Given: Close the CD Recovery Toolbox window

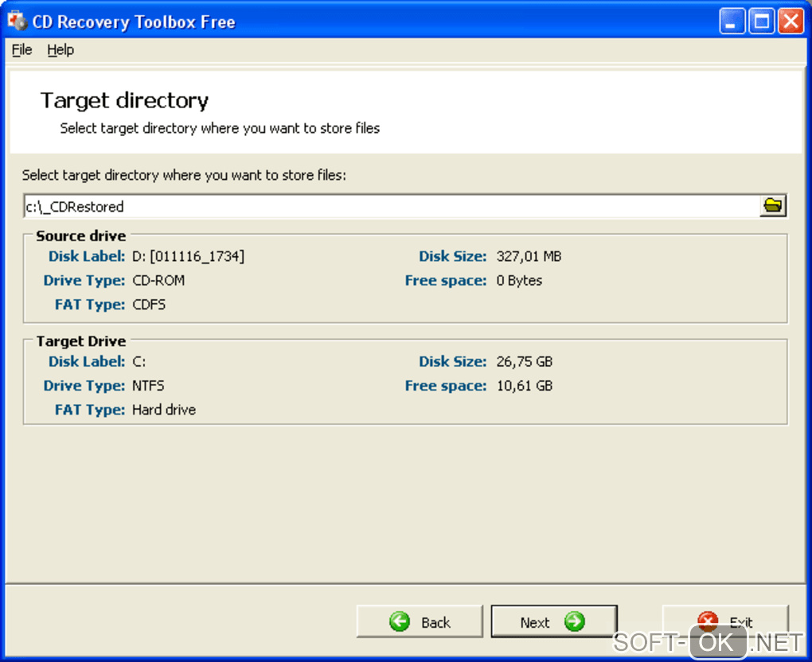Looking at the screenshot, I should 791,21.
